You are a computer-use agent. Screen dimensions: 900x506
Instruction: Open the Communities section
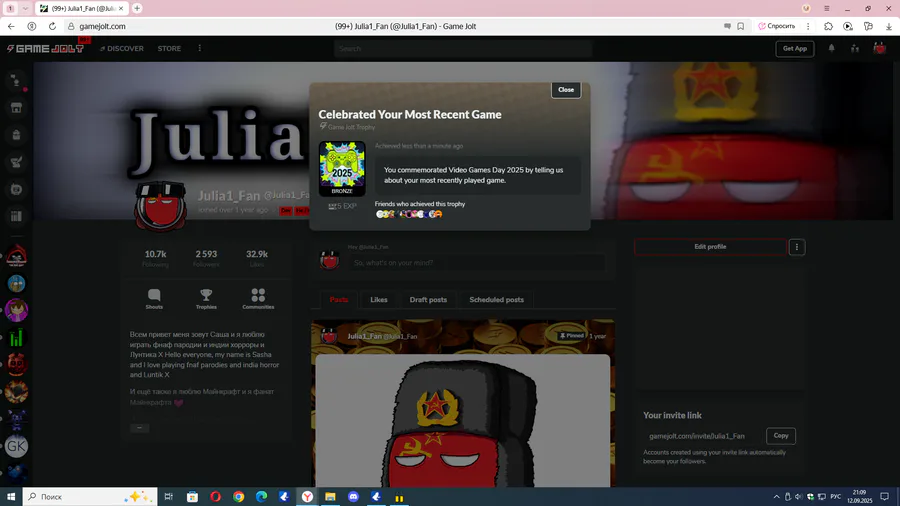258,299
